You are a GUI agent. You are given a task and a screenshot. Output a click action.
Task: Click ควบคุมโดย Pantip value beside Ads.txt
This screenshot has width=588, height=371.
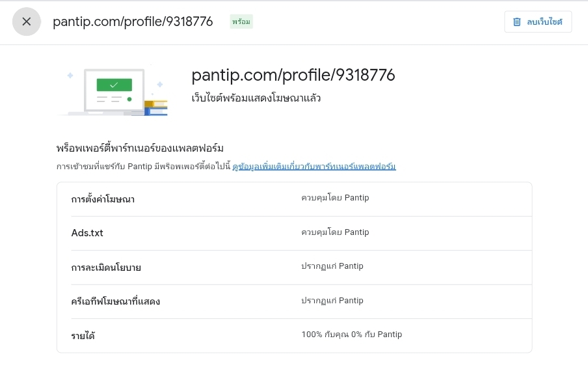pos(335,232)
